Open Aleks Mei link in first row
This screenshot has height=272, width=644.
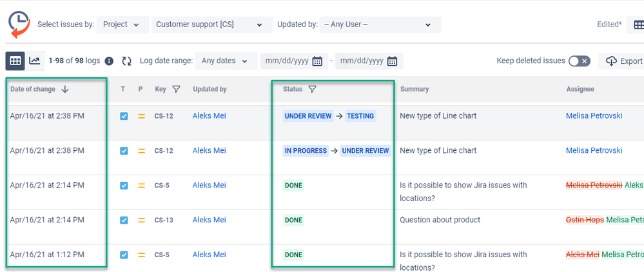(209, 116)
